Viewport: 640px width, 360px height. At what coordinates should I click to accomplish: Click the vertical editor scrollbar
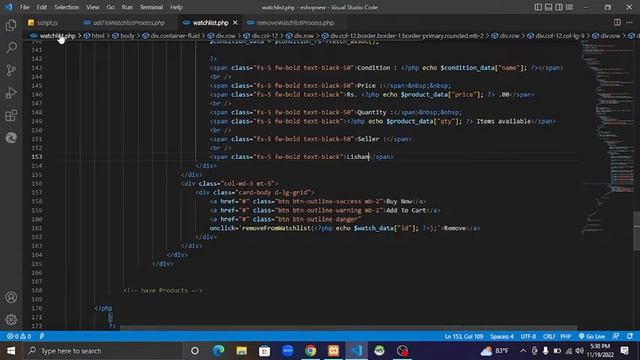click(636, 230)
